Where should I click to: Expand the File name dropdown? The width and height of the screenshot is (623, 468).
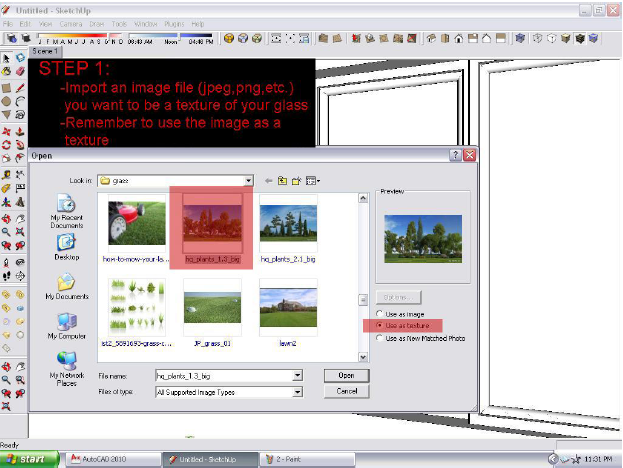pyautogui.click(x=297, y=376)
